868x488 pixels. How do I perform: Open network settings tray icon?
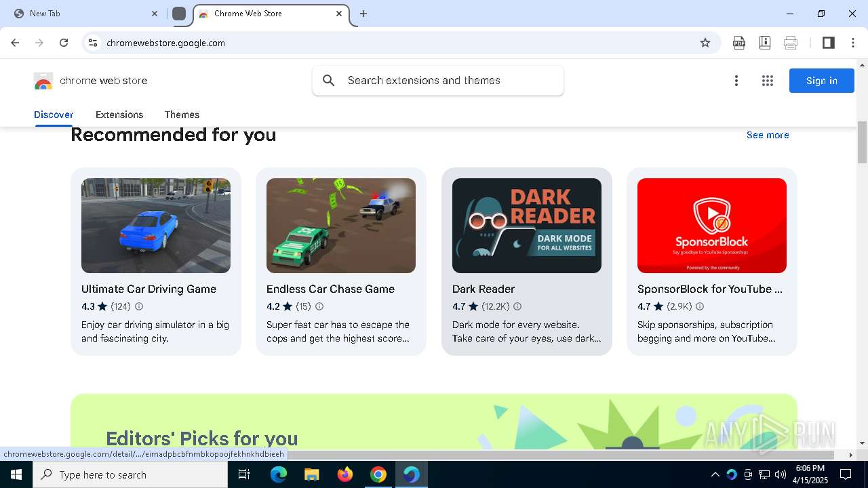coord(764,474)
